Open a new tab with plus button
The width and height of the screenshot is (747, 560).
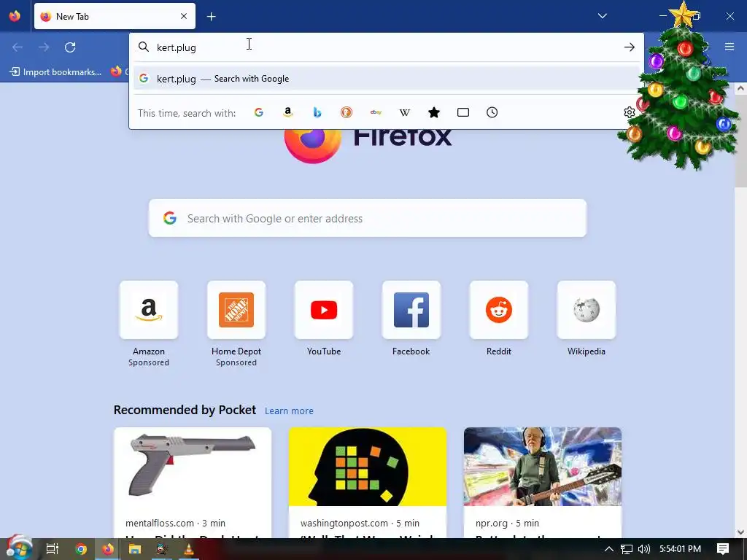click(211, 17)
